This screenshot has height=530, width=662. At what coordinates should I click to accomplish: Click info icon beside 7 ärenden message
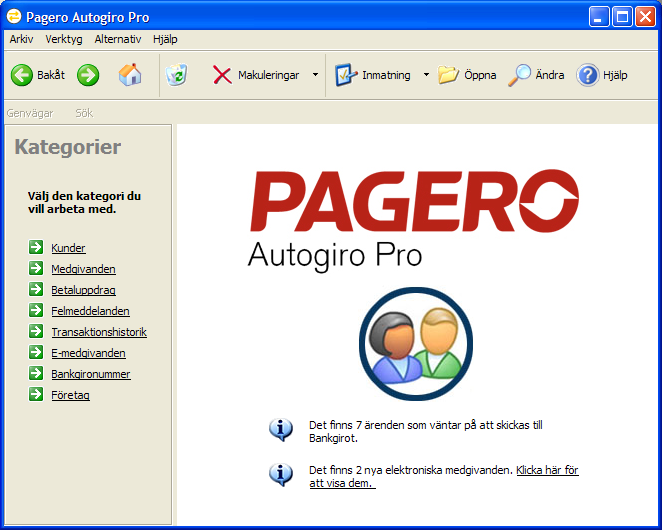click(281, 430)
